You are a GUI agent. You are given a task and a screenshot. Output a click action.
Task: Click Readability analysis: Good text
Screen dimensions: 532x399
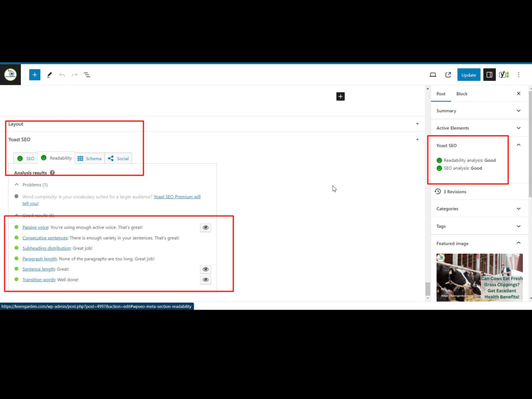pyautogui.click(x=470, y=160)
